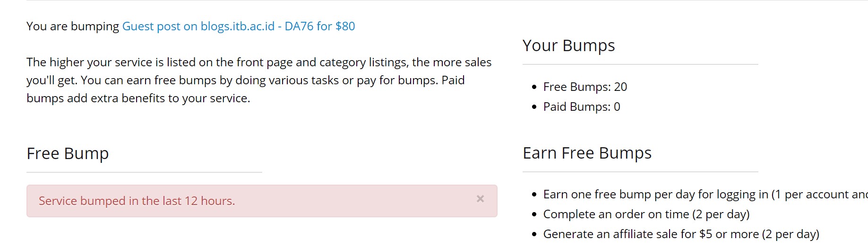Click the bullet beside 'Earn one free bump per day'
The image size is (868, 249).
tap(534, 195)
